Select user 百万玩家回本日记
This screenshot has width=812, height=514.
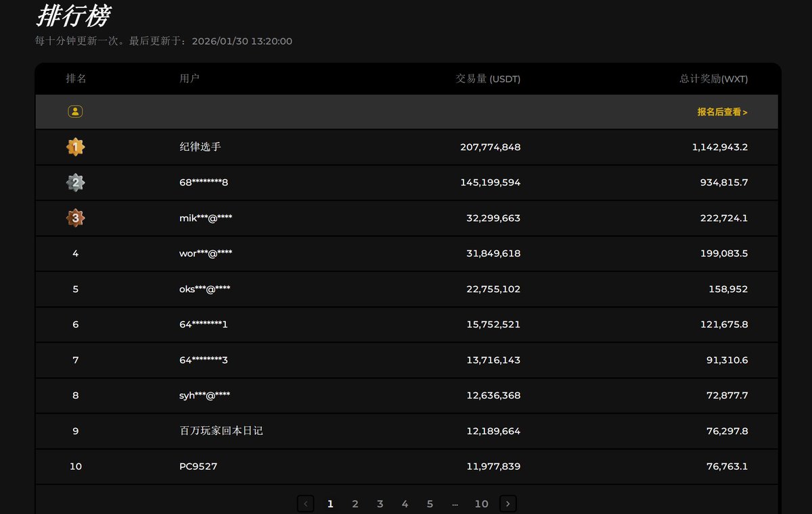click(x=221, y=431)
